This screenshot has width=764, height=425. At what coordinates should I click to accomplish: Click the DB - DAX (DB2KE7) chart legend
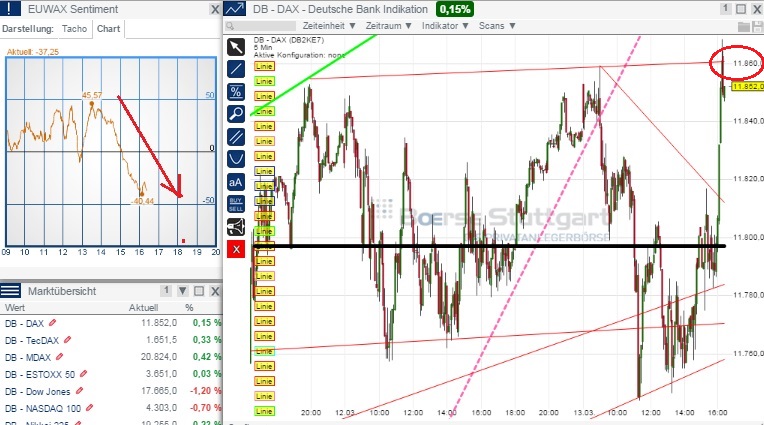(x=288, y=40)
